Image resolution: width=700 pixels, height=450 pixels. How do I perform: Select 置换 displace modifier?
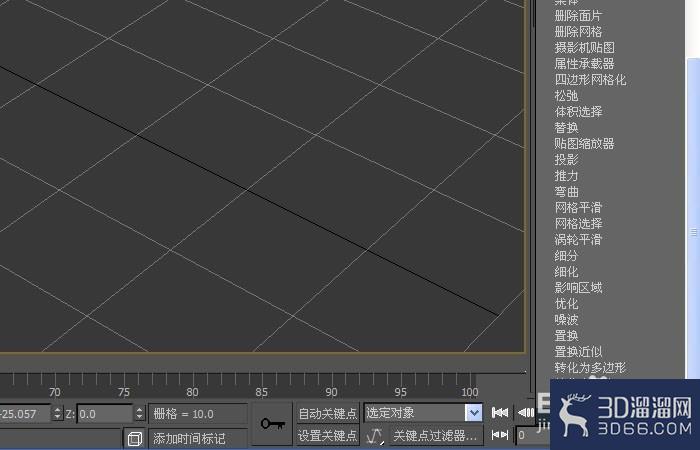click(566, 336)
